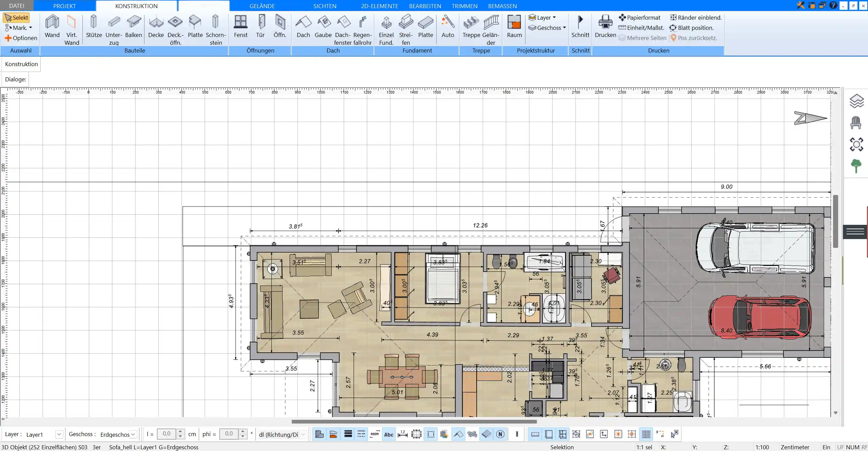868x451 pixels.
Task: Select the Unterzug beam tool
Action: pos(114,30)
